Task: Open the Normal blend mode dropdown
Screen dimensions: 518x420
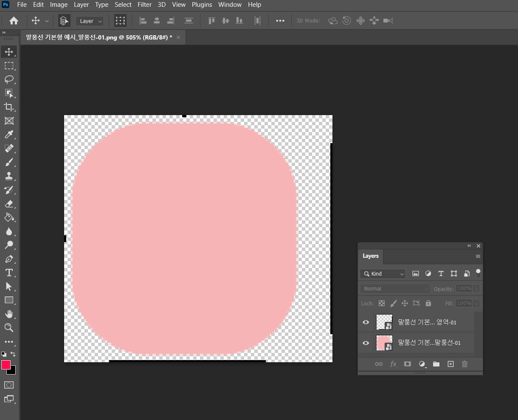Action: point(395,289)
